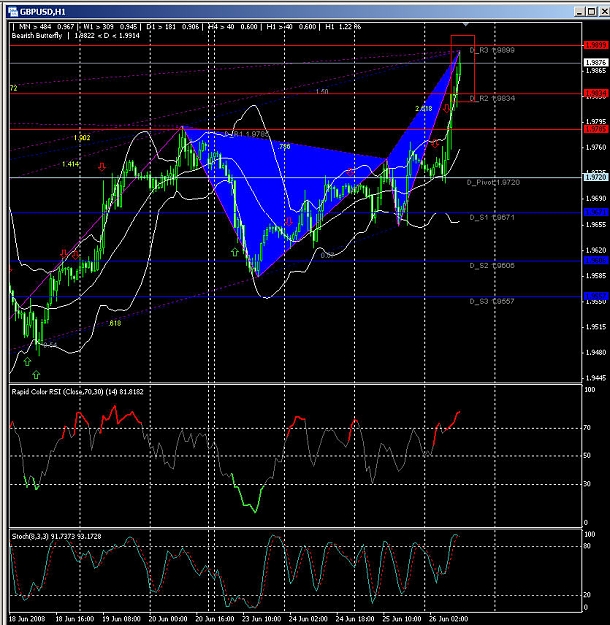This screenshot has width=610, height=625.
Task: Click the 'MN > 484 0.967' readout
Action: point(46,27)
